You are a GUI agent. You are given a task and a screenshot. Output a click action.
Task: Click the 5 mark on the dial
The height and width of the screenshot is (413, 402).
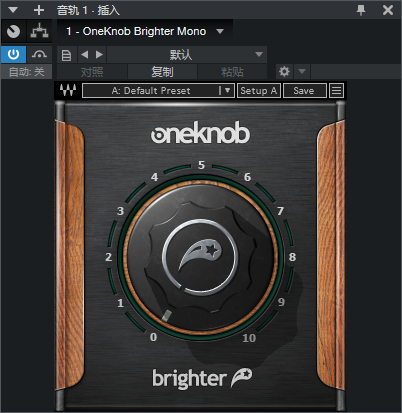point(201,165)
